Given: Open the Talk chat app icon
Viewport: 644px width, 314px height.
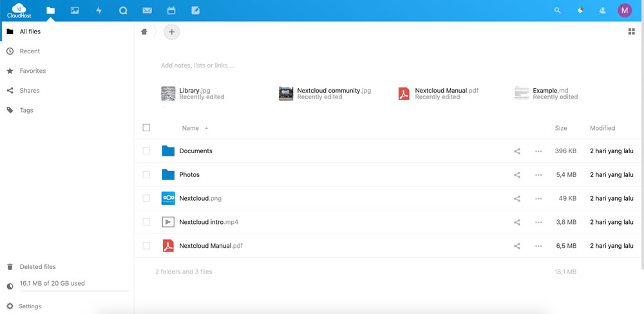Looking at the screenshot, I should 123,11.
